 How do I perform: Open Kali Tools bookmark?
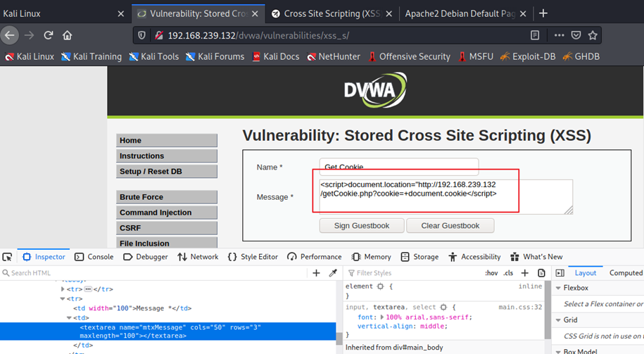pos(153,57)
